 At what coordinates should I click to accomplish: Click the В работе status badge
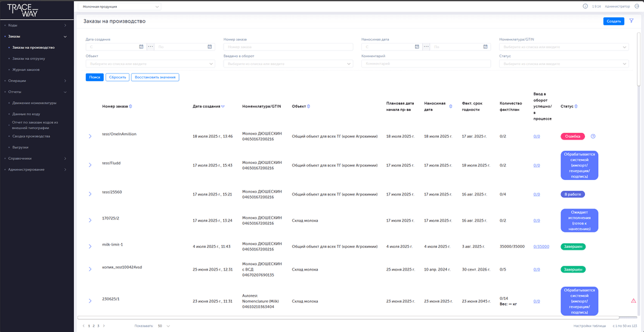coord(573,194)
